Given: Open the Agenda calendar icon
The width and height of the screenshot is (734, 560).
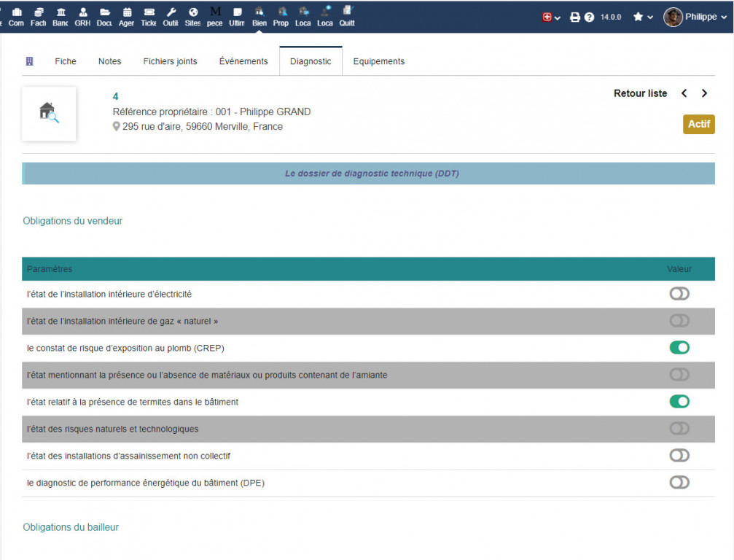Looking at the screenshot, I should 127,16.
